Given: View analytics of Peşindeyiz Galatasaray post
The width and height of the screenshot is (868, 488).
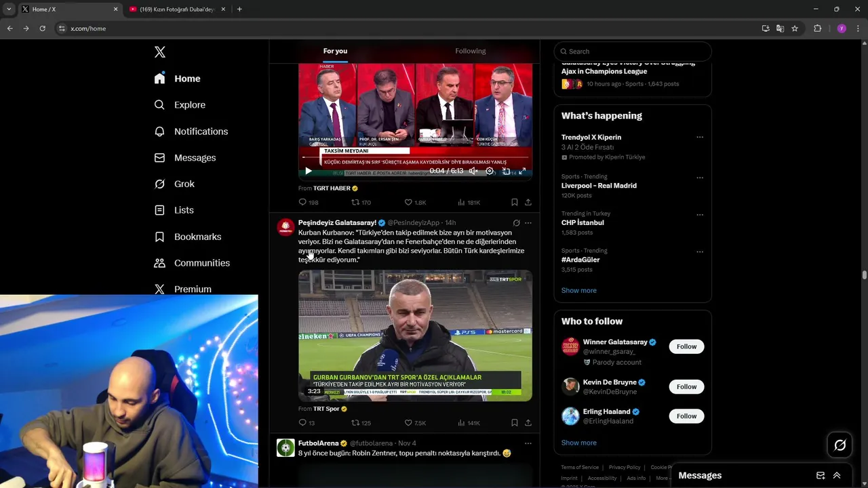Looking at the screenshot, I should click(469, 423).
